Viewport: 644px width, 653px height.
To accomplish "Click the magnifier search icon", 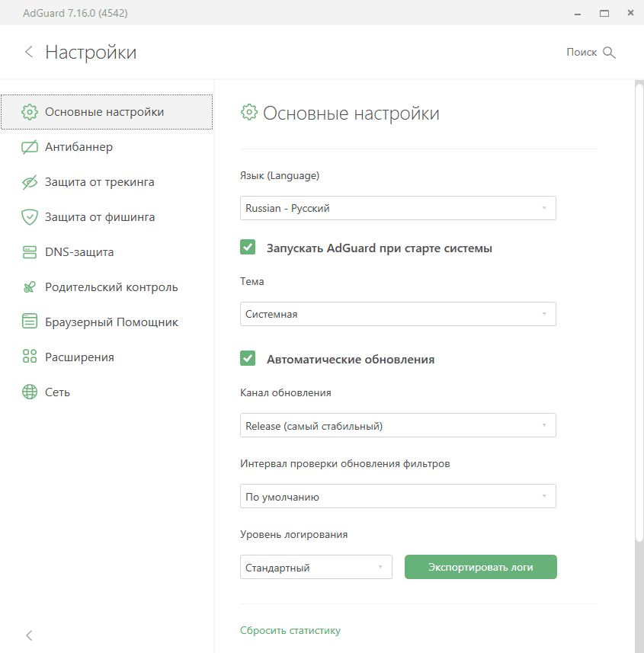I will coord(609,53).
